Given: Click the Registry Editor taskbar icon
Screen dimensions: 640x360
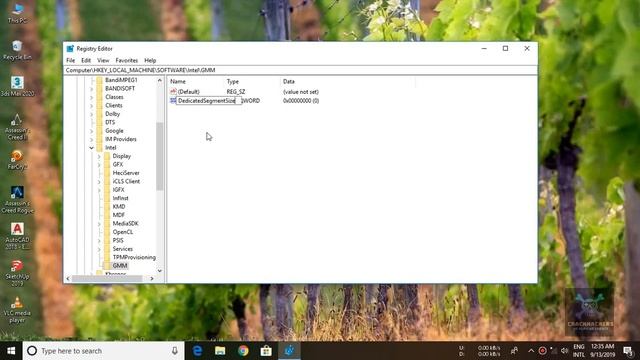Looking at the screenshot, I should [x=289, y=351].
